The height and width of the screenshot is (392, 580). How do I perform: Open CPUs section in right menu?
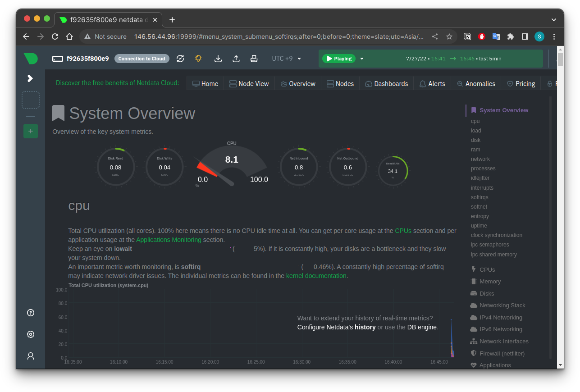[487, 269]
